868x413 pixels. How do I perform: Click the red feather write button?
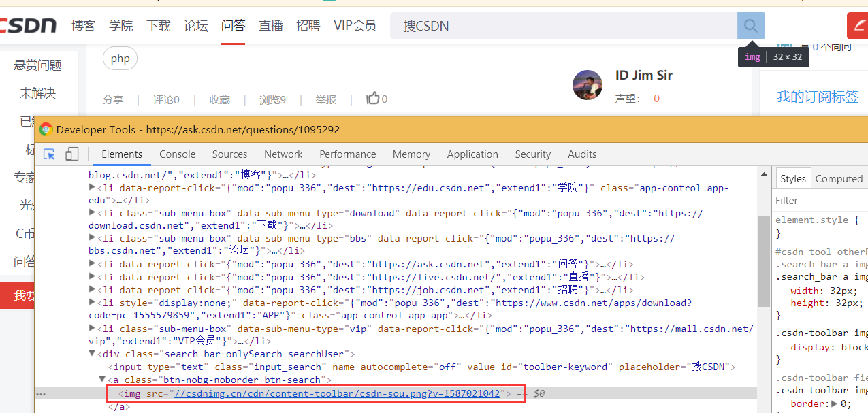[x=857, y=26]
